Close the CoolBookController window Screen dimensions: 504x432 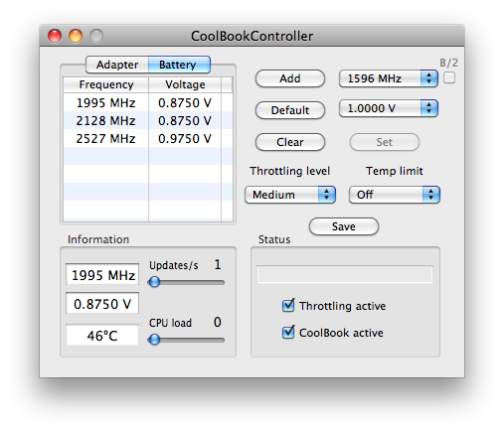55,36
